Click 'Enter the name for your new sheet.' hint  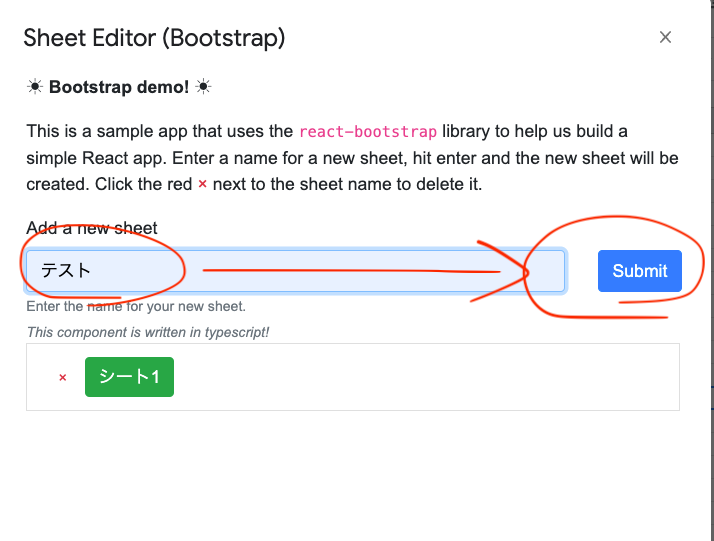136,306
